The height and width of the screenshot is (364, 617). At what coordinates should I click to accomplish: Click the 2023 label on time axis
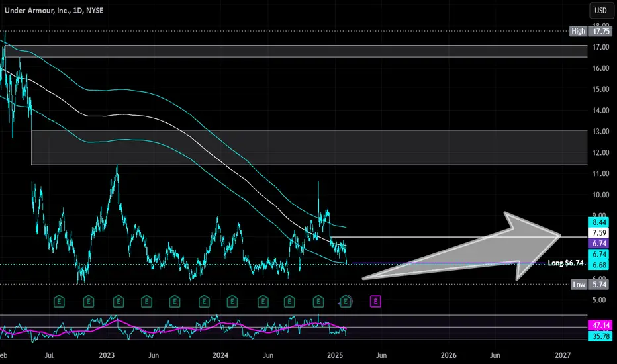pos(107,355)
